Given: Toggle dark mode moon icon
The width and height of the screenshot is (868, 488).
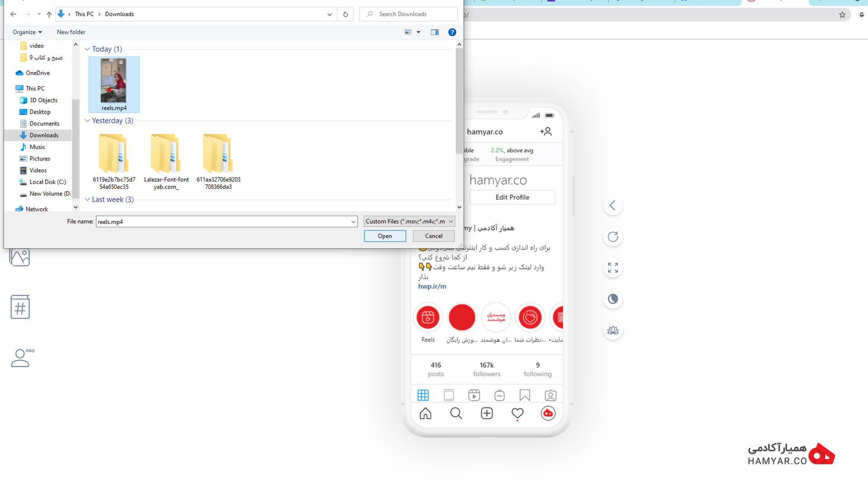Looking at the screenshot, I should tap(613, 299).
